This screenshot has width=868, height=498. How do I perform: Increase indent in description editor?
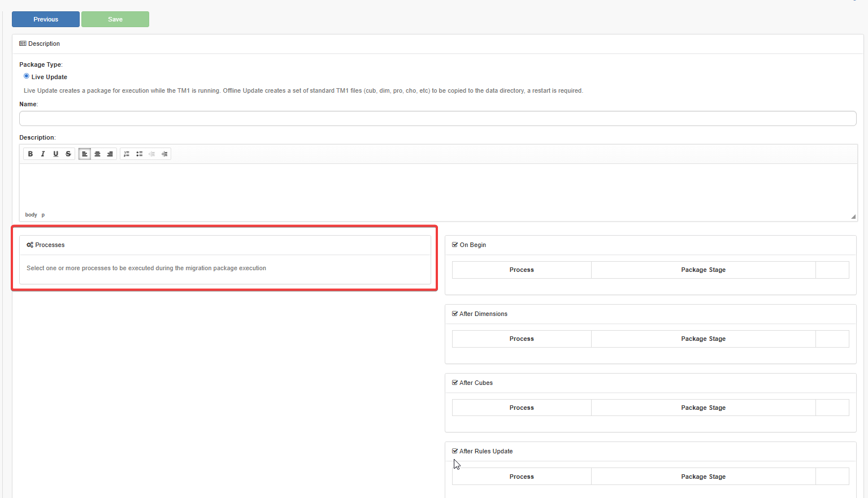[x=164, y=154]
